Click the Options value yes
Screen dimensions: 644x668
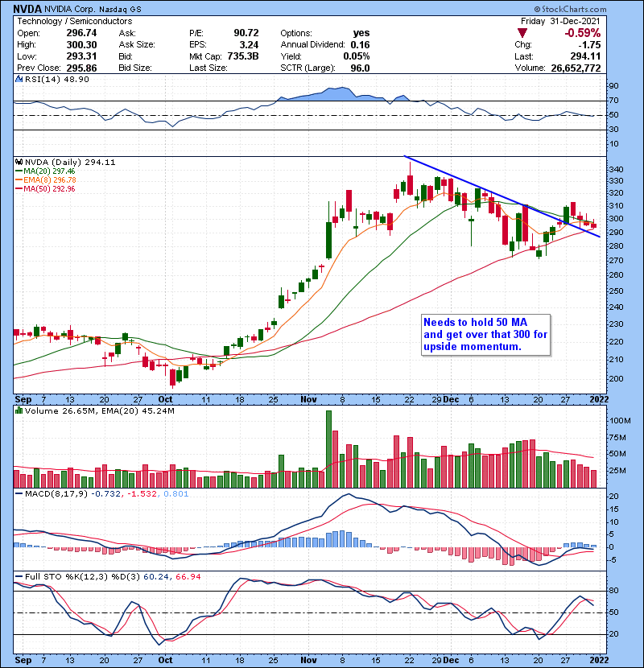(361, 33)
